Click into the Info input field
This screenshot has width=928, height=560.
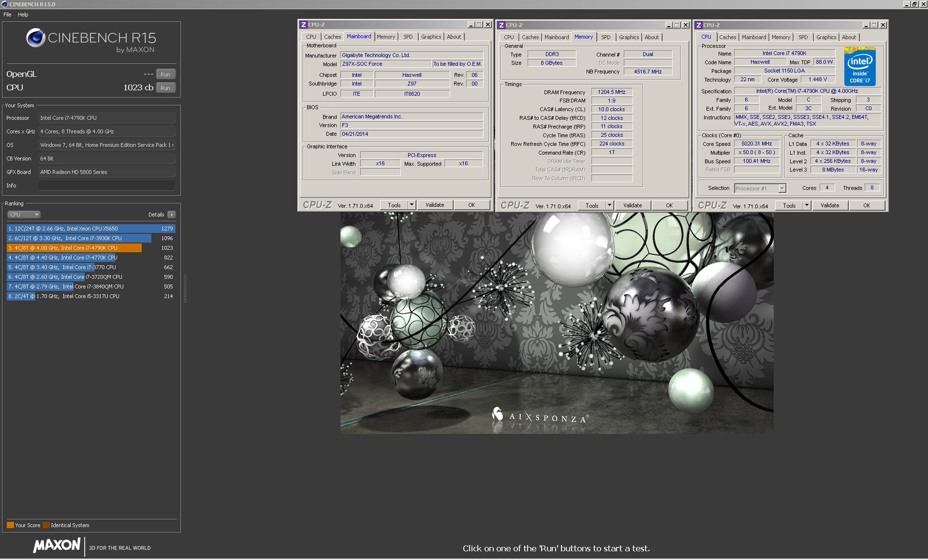click(x=106, y=186)
